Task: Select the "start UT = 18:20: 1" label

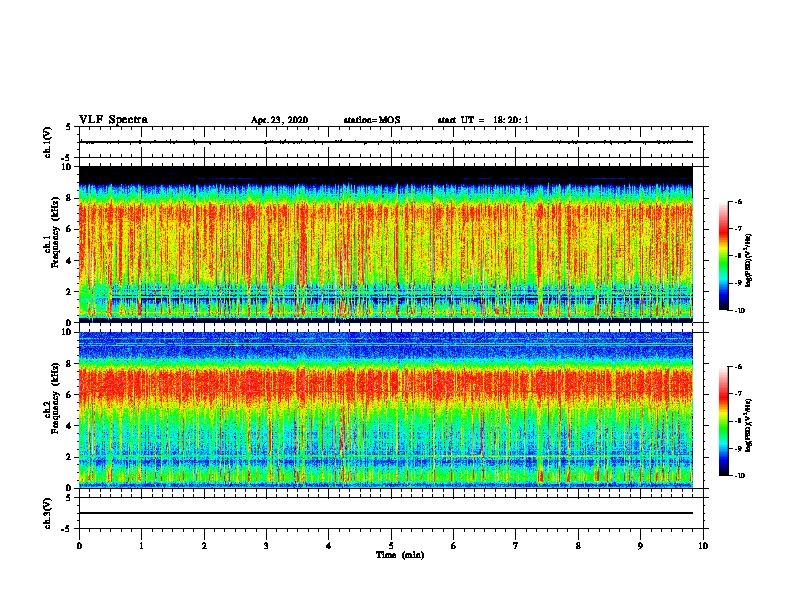Action: point(483,120)
